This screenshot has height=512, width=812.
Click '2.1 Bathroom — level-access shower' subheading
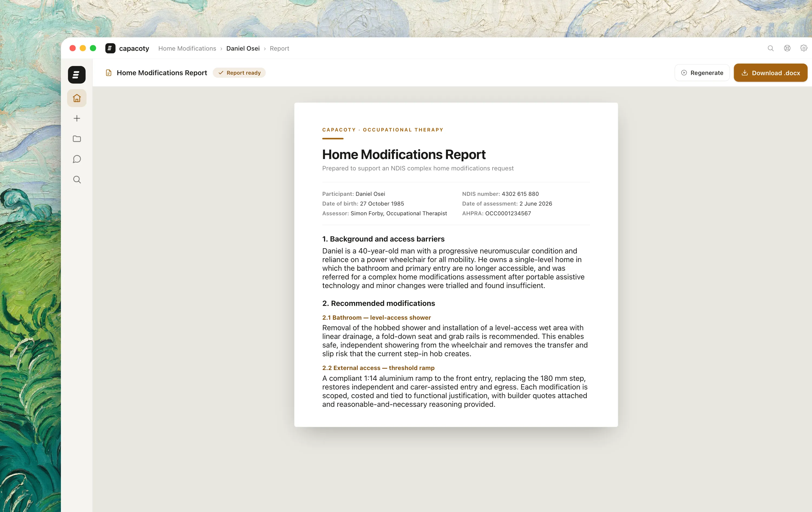coord(376,318)
